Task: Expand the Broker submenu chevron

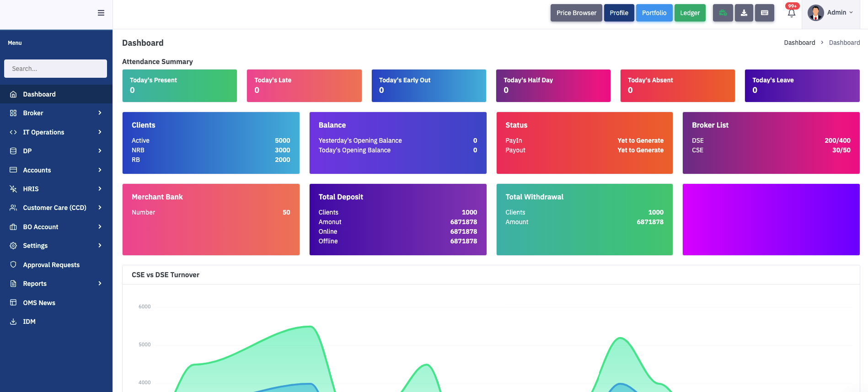Action: [100, 113]
